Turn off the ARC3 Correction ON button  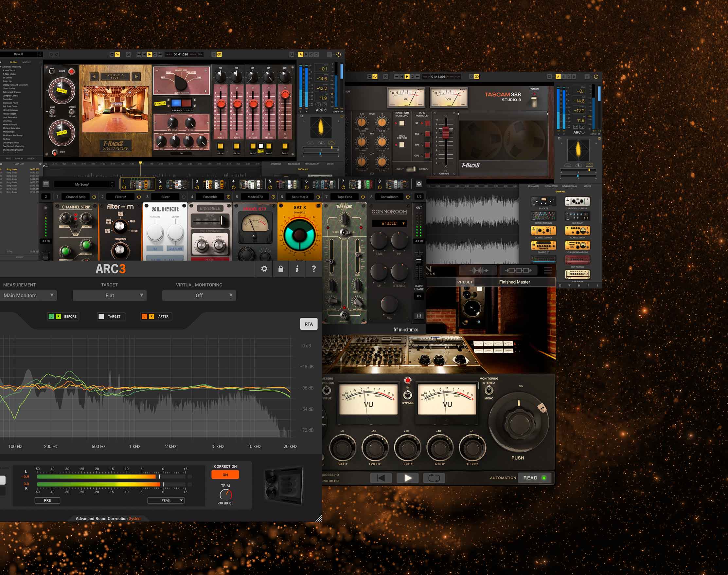pyautogui.click(x=225, y=475)
